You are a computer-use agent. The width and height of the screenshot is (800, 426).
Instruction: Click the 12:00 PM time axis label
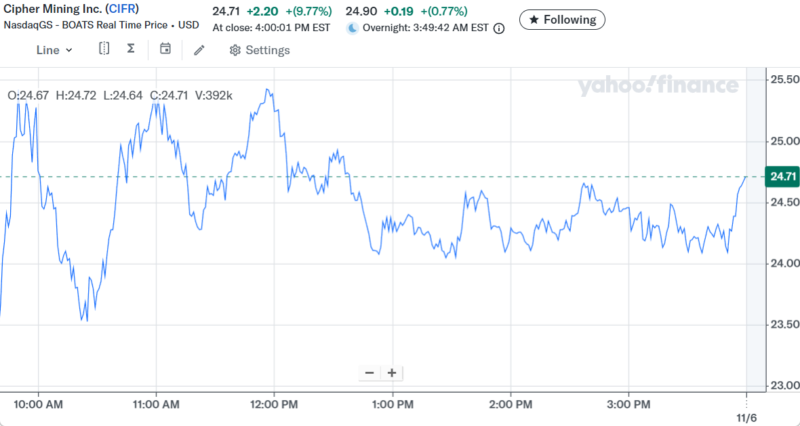(x=274, y=404)
